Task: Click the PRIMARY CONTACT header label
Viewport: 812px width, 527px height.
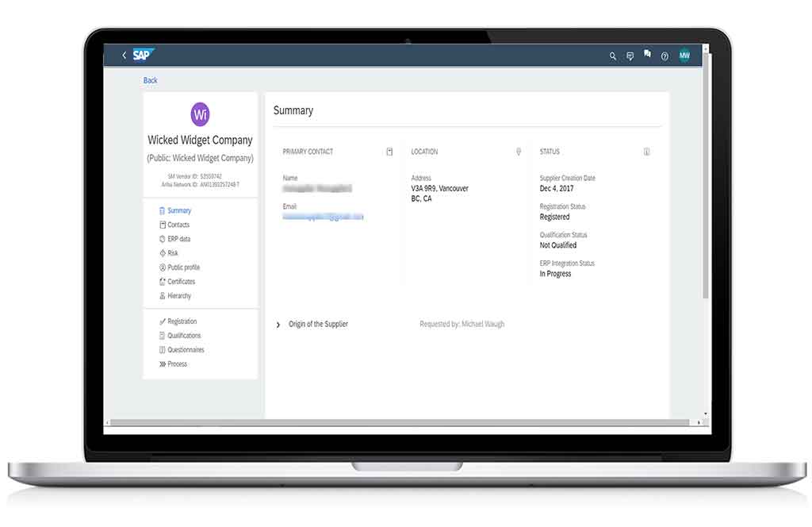Action: point(308,152)
